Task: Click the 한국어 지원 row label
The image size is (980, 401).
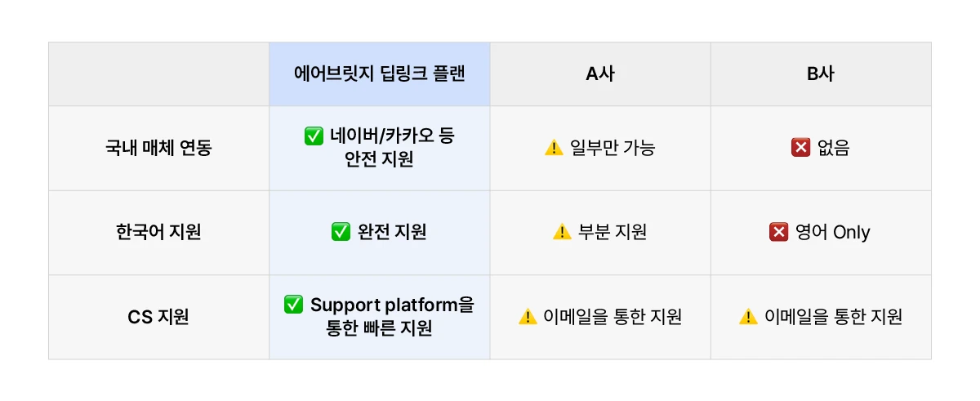Action: [x=159, y=233]
